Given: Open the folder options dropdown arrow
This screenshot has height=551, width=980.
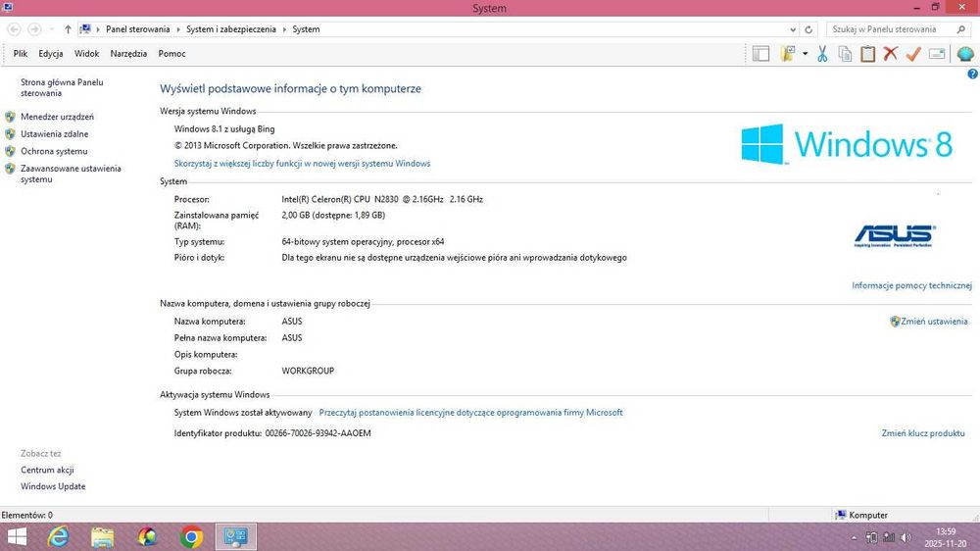Looking at the screenshot, I should click(805, 54).
